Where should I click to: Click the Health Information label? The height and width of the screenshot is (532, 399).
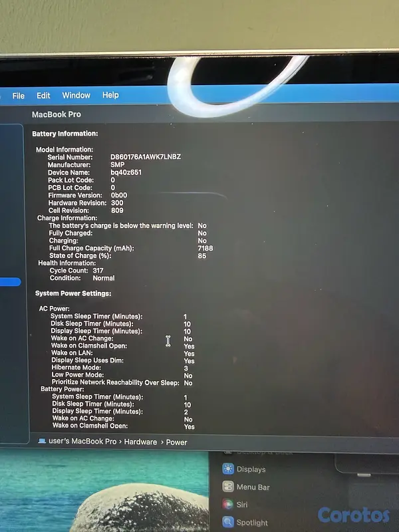(67, 263)
